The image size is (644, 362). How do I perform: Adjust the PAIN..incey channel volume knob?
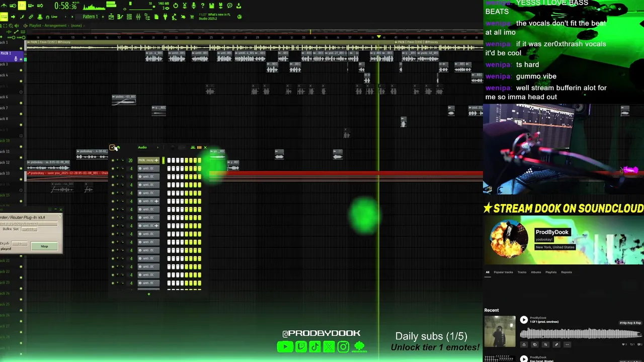click(x=123, y=160)
